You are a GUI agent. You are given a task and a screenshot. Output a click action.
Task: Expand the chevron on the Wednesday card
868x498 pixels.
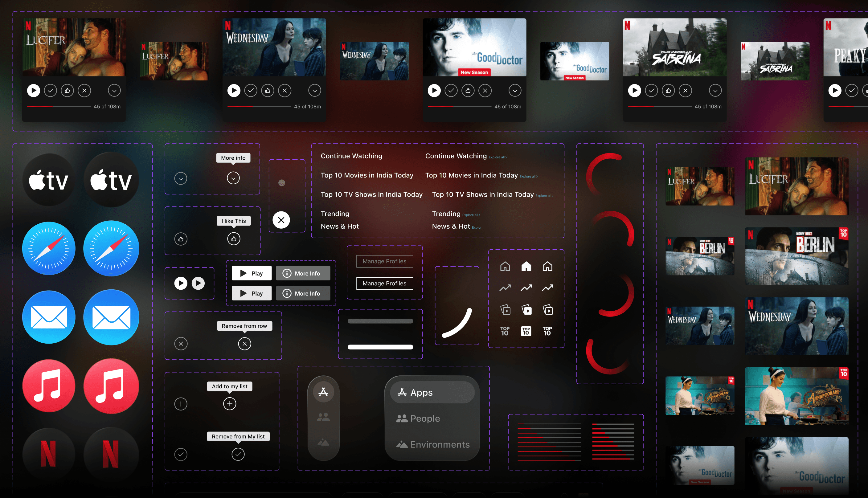(315, 91)
